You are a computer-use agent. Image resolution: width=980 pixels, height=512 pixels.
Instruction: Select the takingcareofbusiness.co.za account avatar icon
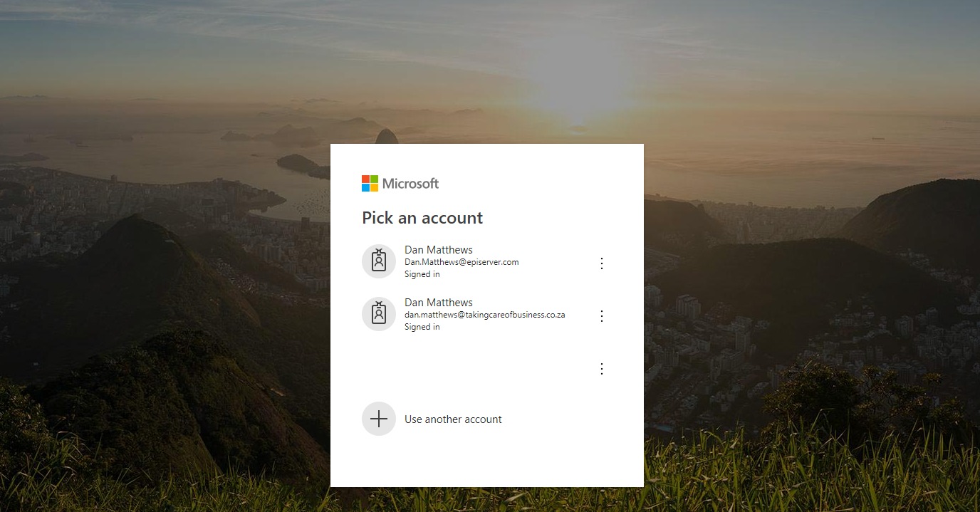pos(379,314)
